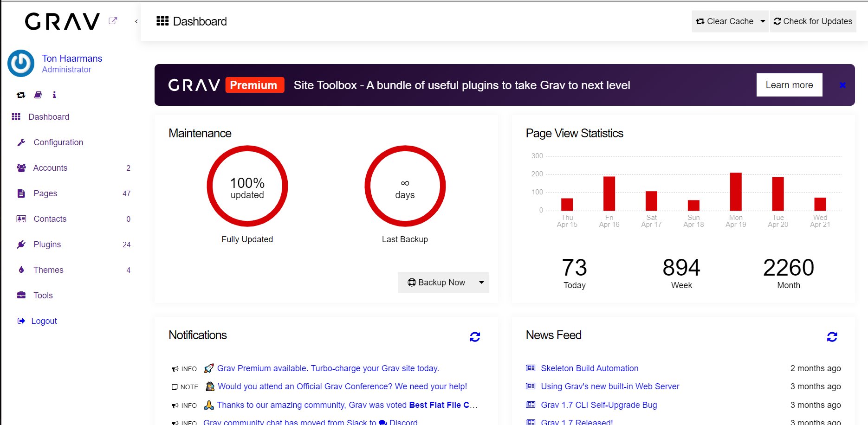Image resolution: width=868 pixels, height=425 pixels.
Task: Click the Mon Apr 19 bar in chart
Action: 736,192
